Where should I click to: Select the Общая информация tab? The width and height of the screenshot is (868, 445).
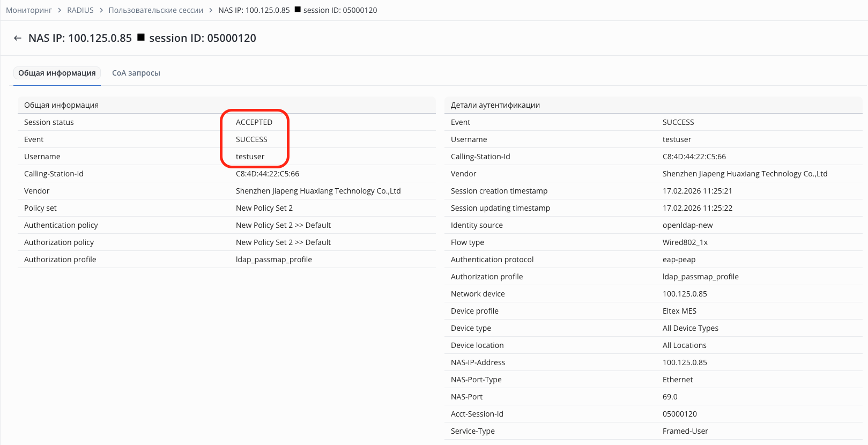click(57, 73)
